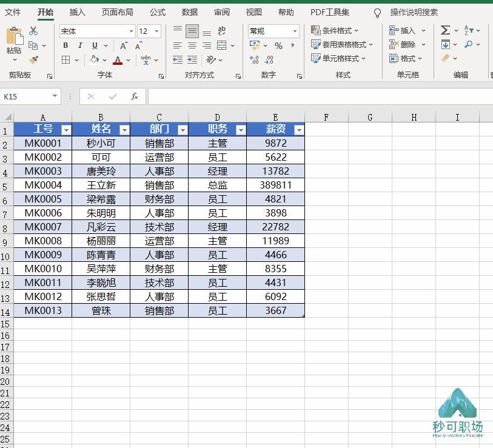The width and height of the screenshot is (493, 448).
Task: Center text horizontally
Action: (192, 45)
